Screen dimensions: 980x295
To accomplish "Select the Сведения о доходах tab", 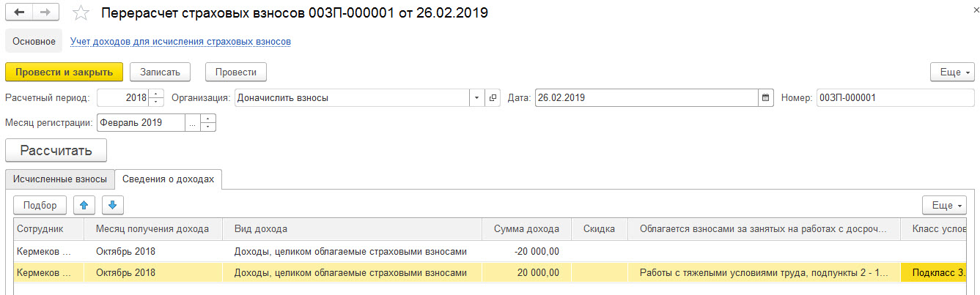I will pos(168,179).
